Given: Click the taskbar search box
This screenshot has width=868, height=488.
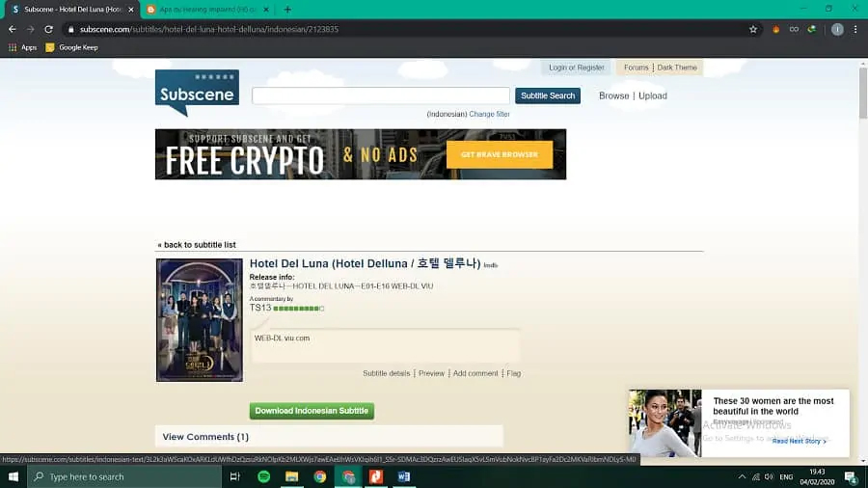Looking at the screenshot, I should pyautogui.click(x=124, y=476).
